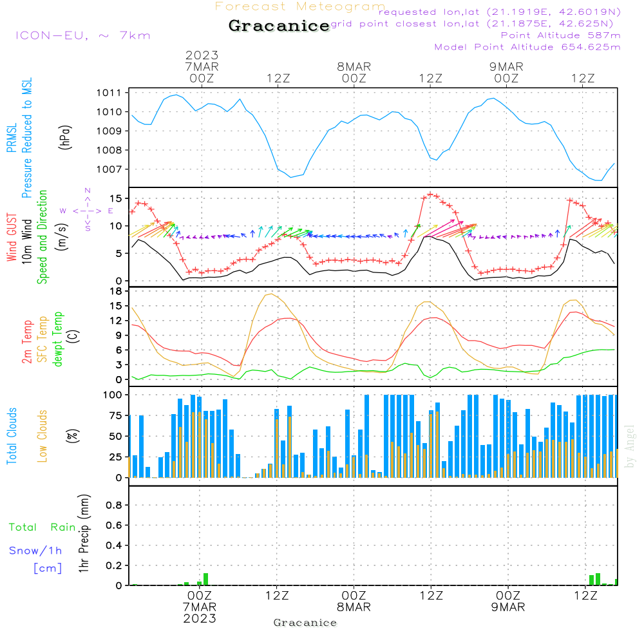Click the (hPa) unit label
The image size is (644, 644).
(x=65, y=137)
